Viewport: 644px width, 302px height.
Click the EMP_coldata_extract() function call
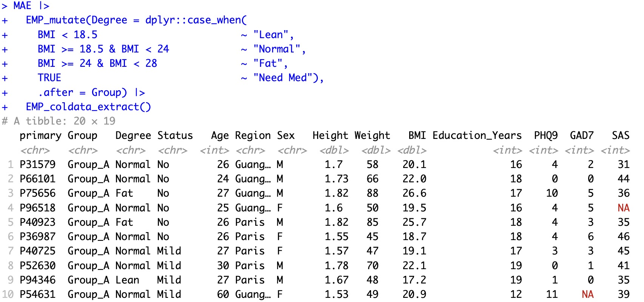pyautogui.click(x=88, y=107)
